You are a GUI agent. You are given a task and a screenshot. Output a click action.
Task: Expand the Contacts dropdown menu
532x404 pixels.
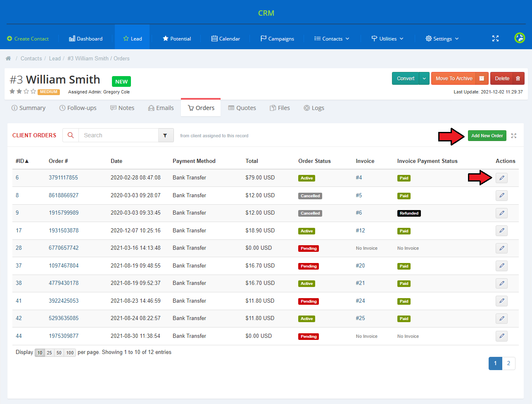[332, 38]
